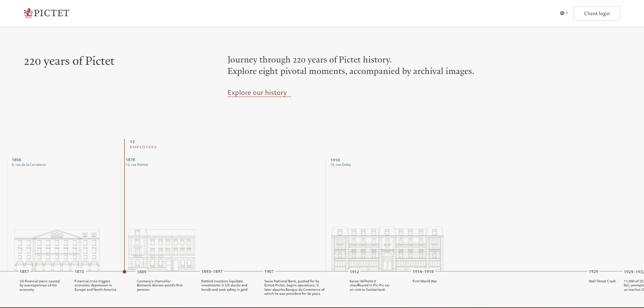Image resolution: width=644 pixels, height=308 pixels.
Task: Click the 1856 rue de la Corraterie building illustration
Action: (x=57, y=250)
